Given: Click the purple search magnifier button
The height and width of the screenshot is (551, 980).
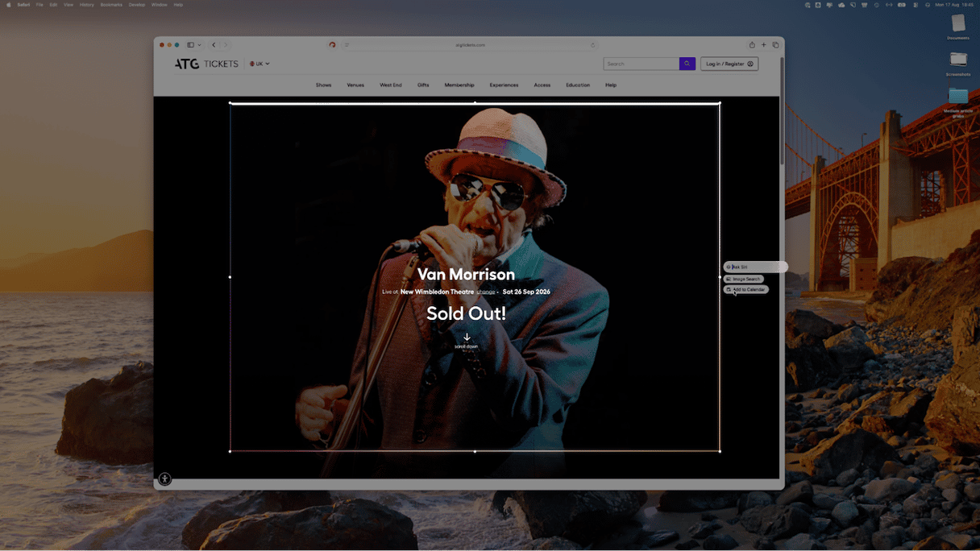Looking at the screenshot, I should [687, 64].
